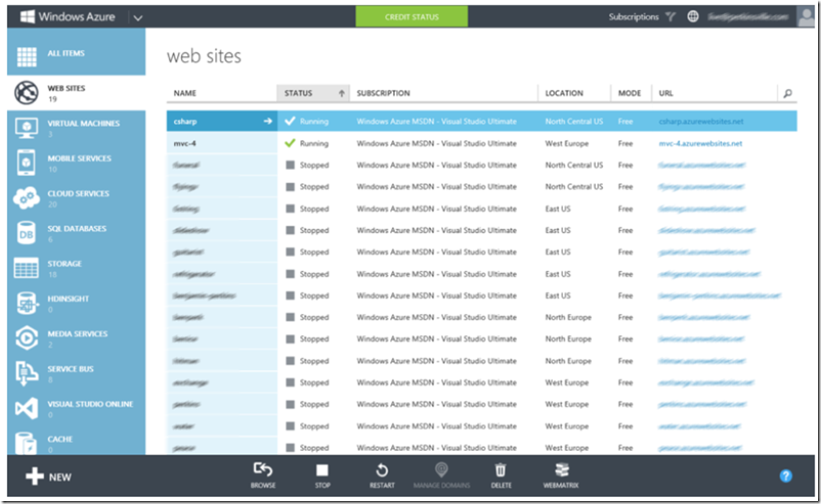Click the Stop command icon
Image resolution: width=821 pixels, height=504 pixels.
click(x=322, y=471)
